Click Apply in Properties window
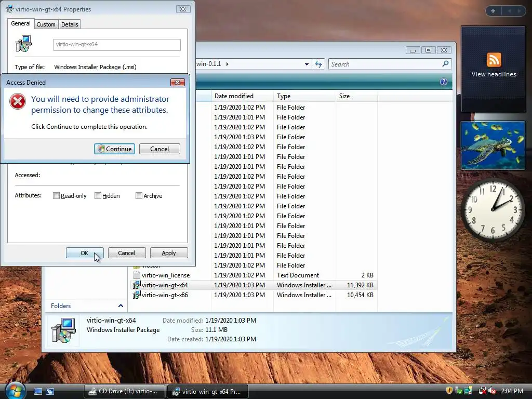 (x=169, y=253)
